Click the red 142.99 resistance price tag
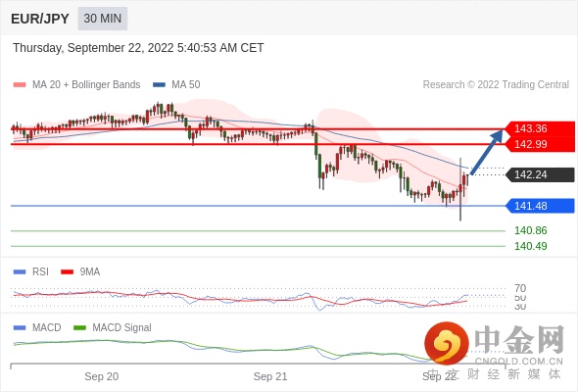 540,144
